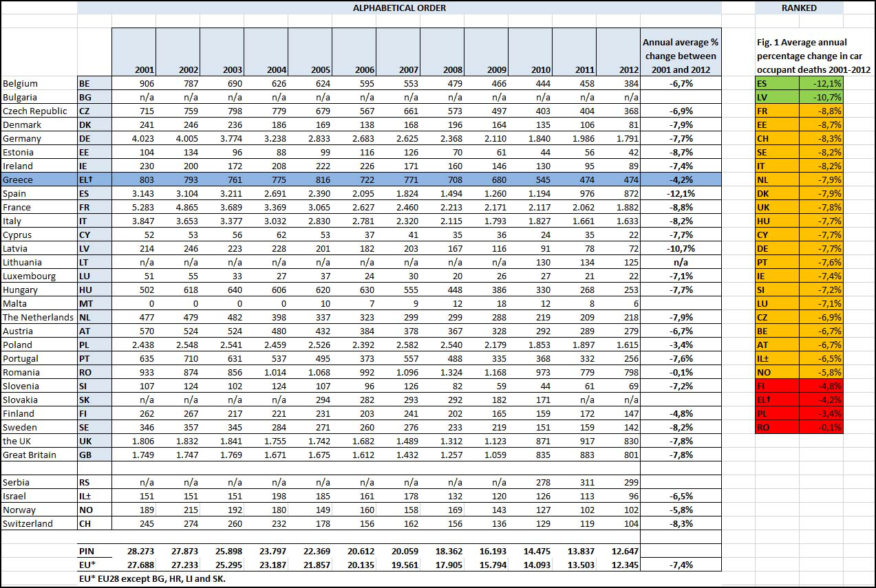Click the EU28 exceptions footnote text
The height and width of the screenshot is (588, 876).
point(152,578)
